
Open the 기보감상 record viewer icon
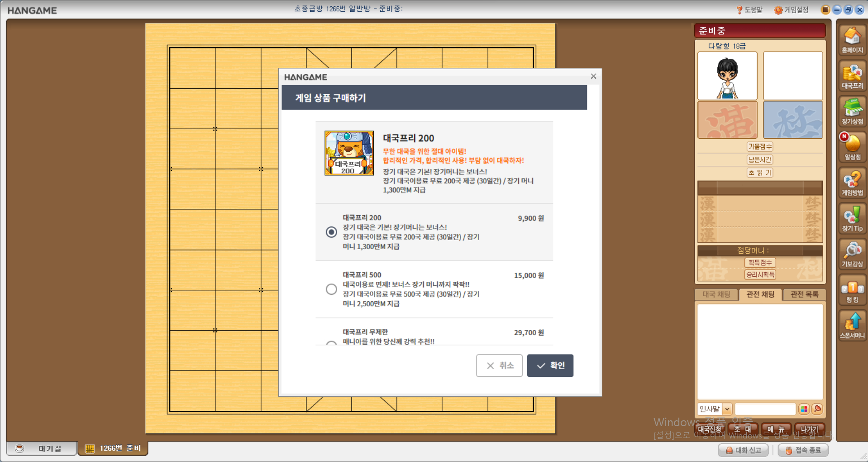pos(852,255)
